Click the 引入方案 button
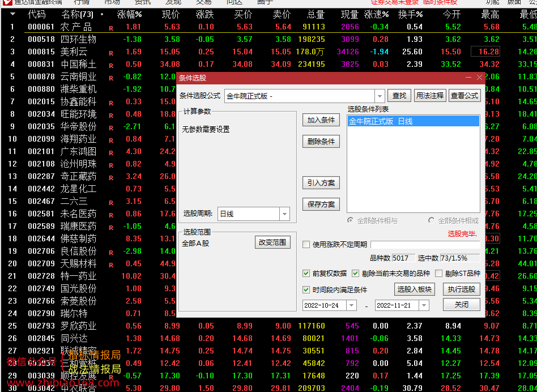The width and height of the screenshot is (537, 392). pyautogui.click(x=321, y=183)
